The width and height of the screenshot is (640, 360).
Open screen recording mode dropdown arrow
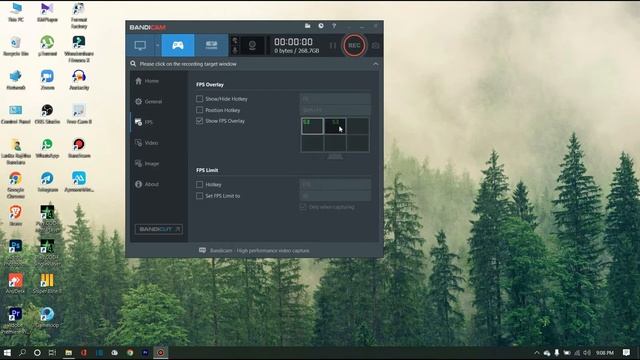coord(158,45)
